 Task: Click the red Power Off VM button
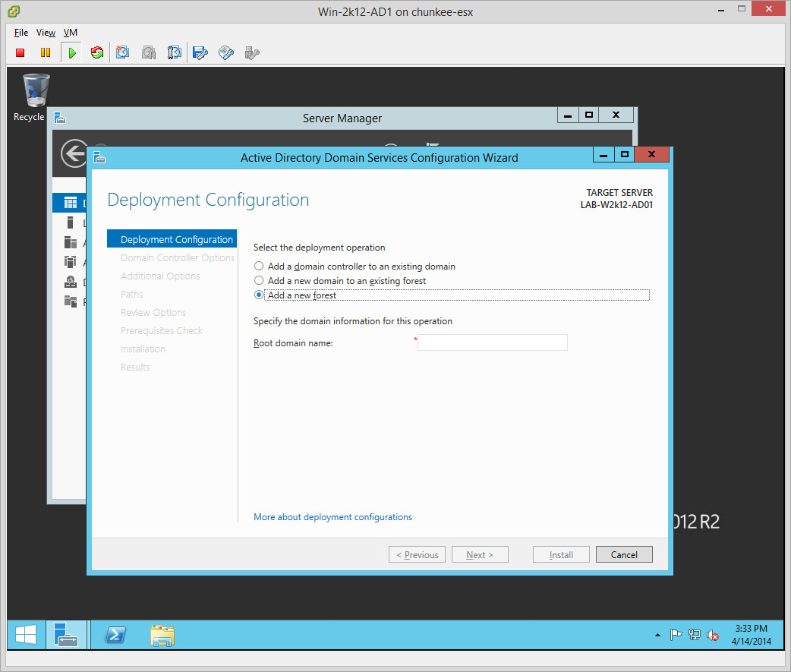(20, 52)
